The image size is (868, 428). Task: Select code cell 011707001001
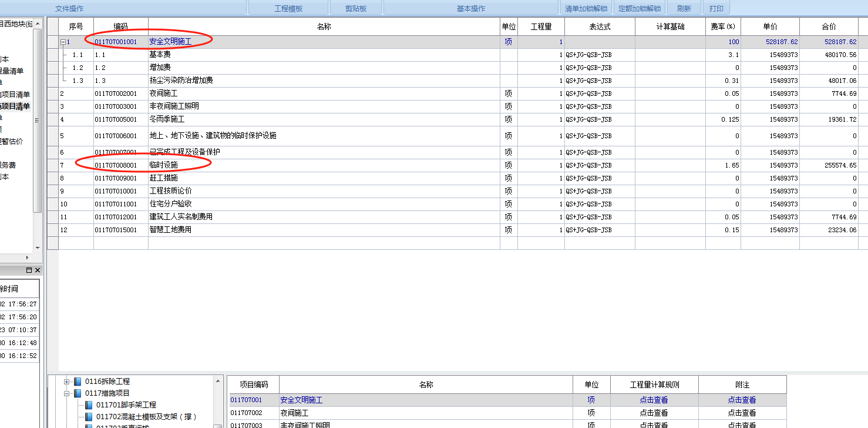[120, 42]
